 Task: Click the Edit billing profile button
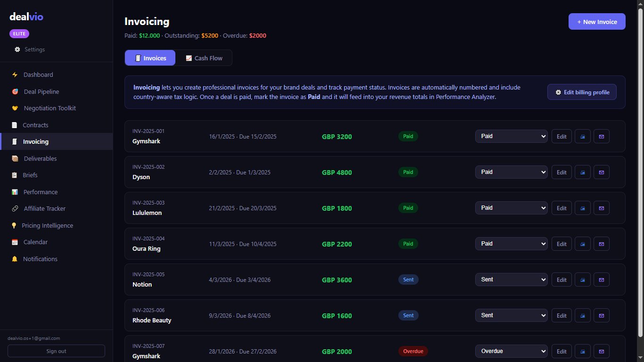582,92
